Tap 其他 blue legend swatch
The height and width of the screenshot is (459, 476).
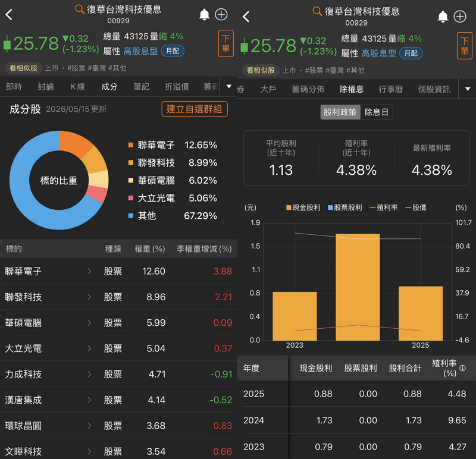pyautogui.click(x=131, y=216)
